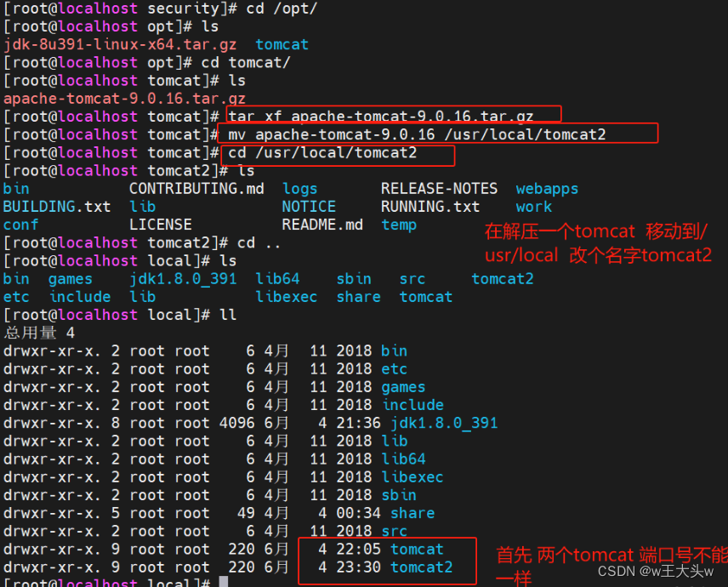728x587 pixels.
Task: Click share in the long ll listing
Action: tap(412, 513)
